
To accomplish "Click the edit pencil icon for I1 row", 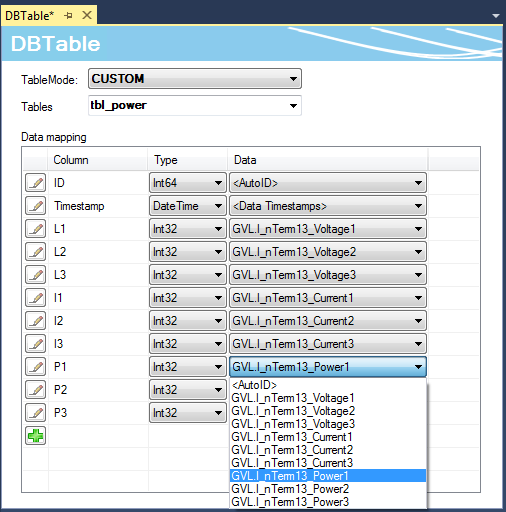I will (x=35, y=298).
